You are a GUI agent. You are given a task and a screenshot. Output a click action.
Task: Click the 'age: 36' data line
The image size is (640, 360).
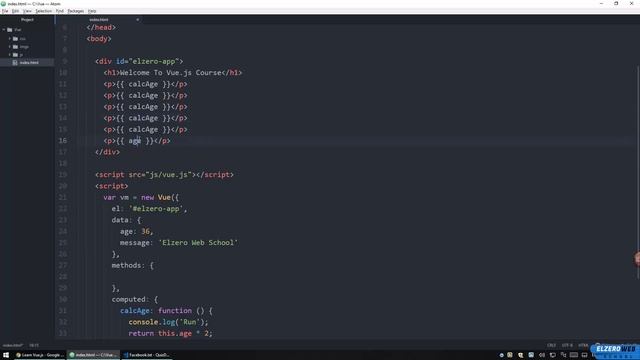tap(136, 231)
